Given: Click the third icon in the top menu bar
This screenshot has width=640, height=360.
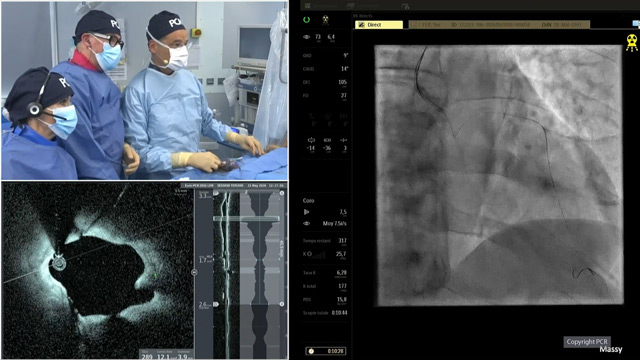Looking at the screenshot, I should [x=405, y=6].
